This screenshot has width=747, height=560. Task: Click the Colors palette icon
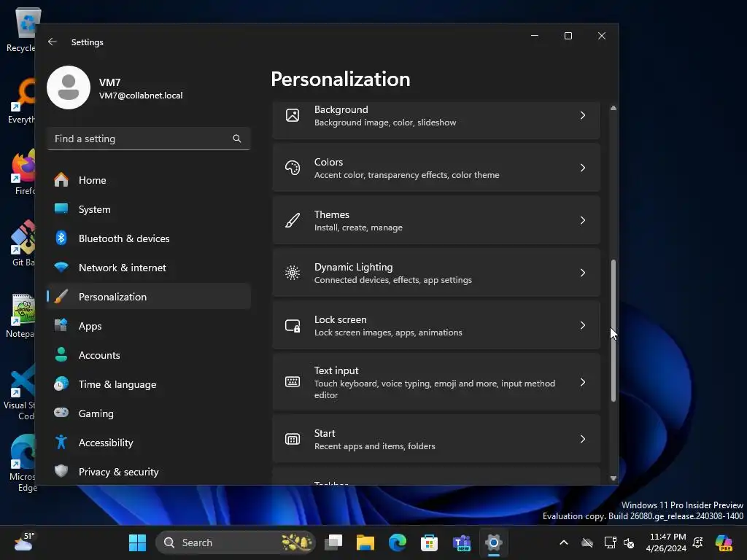(x=293, y=168)
